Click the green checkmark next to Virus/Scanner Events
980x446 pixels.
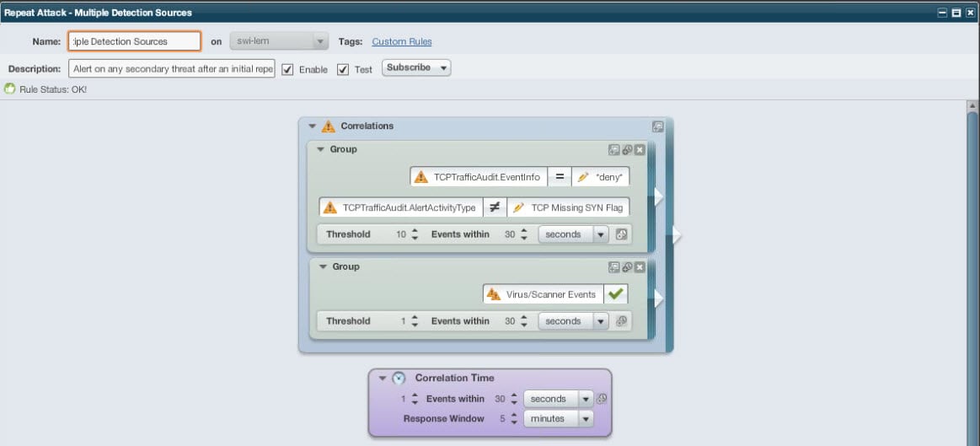tap(616, 294)
